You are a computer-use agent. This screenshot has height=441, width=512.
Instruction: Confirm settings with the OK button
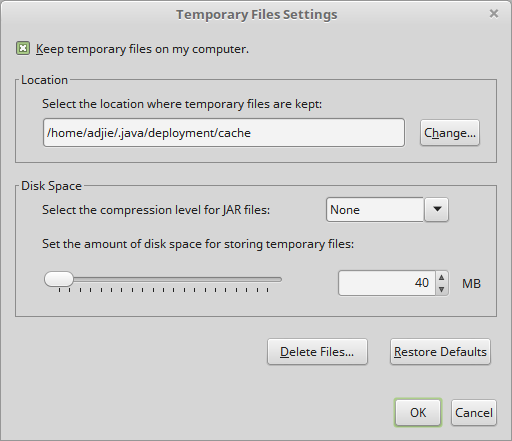(x=418, y=413)
